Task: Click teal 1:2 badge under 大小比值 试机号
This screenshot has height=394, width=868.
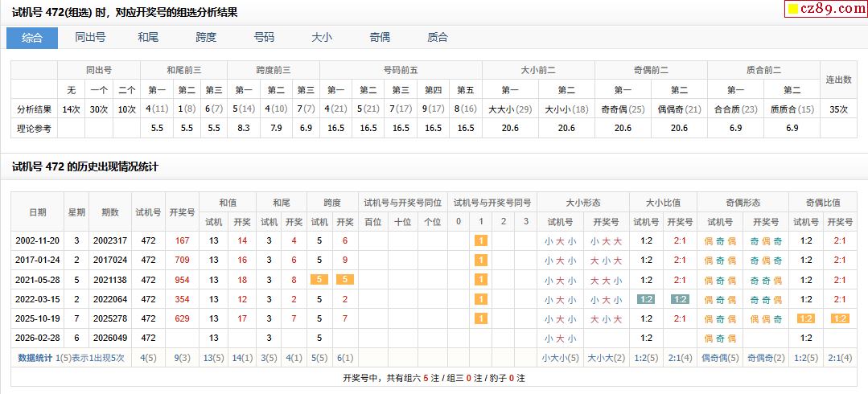Action: pos(645,299)
